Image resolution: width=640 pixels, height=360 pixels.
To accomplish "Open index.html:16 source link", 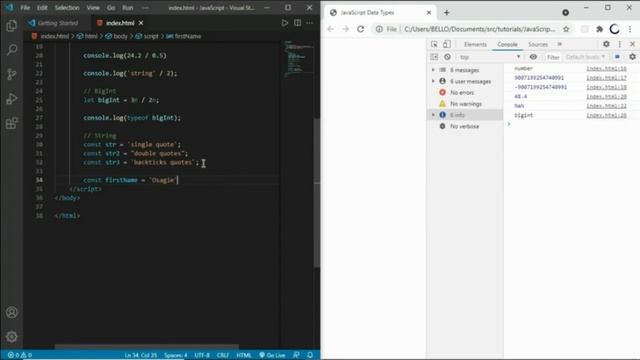I will point(606,68).
